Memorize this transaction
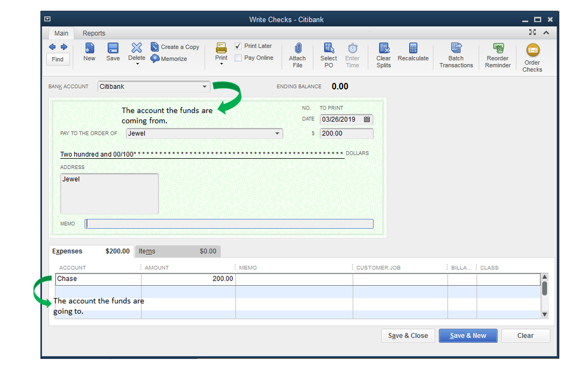Viewport: 588px width, 374px height. pyautogui.click(x=169, y=58)
